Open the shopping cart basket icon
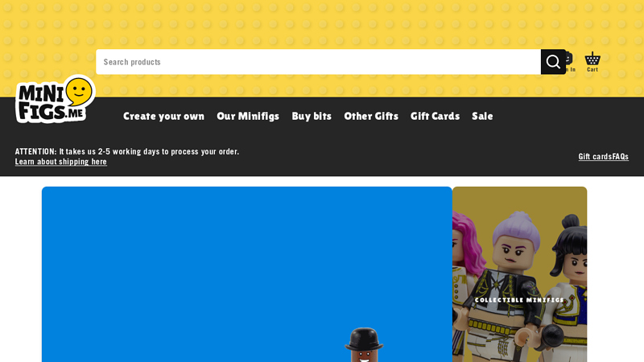 pos(592,59)
